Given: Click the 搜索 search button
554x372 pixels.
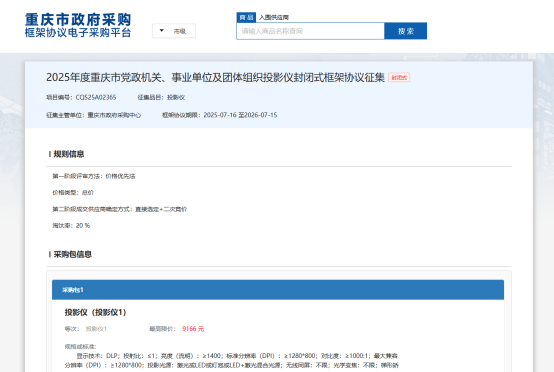Looking at the screenshot, I should click(406, 31).
